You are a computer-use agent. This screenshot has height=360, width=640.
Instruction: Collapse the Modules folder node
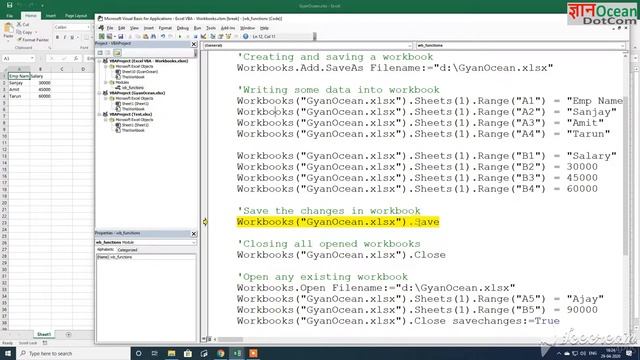click(106, 82)
